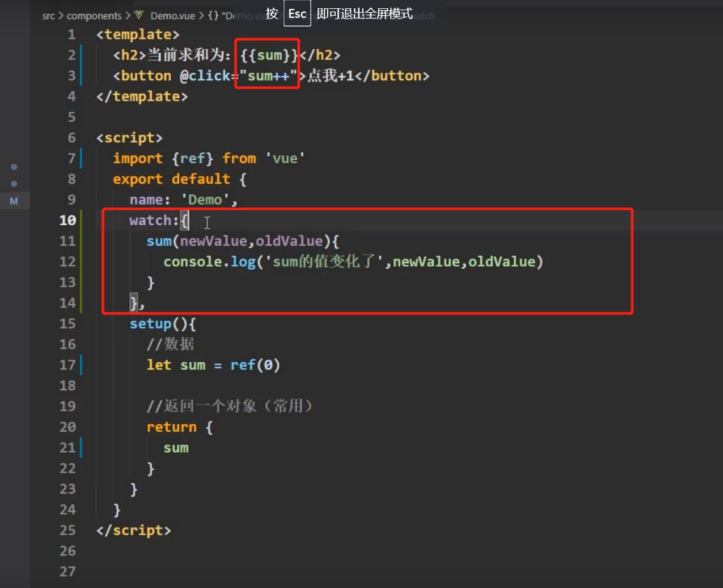
Task: Click the '//返回一个对象（常用）' comment
Action: tap(230, 406)
